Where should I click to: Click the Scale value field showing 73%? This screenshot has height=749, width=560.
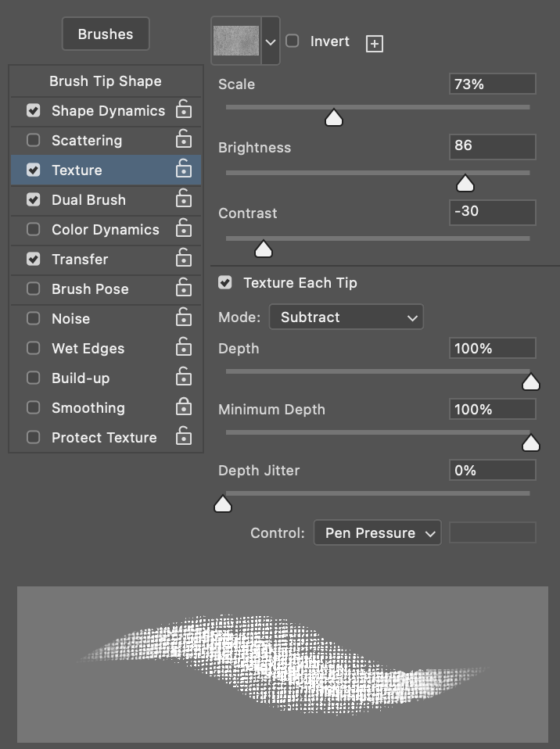point(492,84)
